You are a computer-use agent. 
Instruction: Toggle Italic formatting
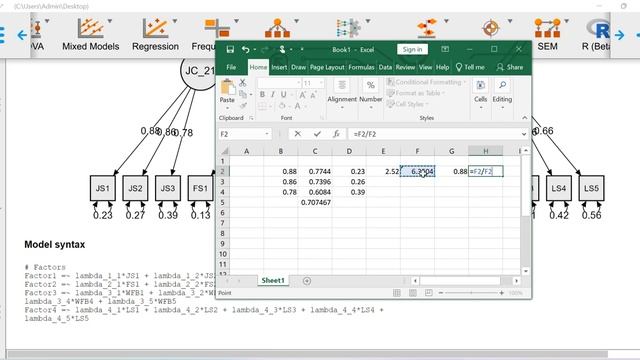(x=273, y=95)
